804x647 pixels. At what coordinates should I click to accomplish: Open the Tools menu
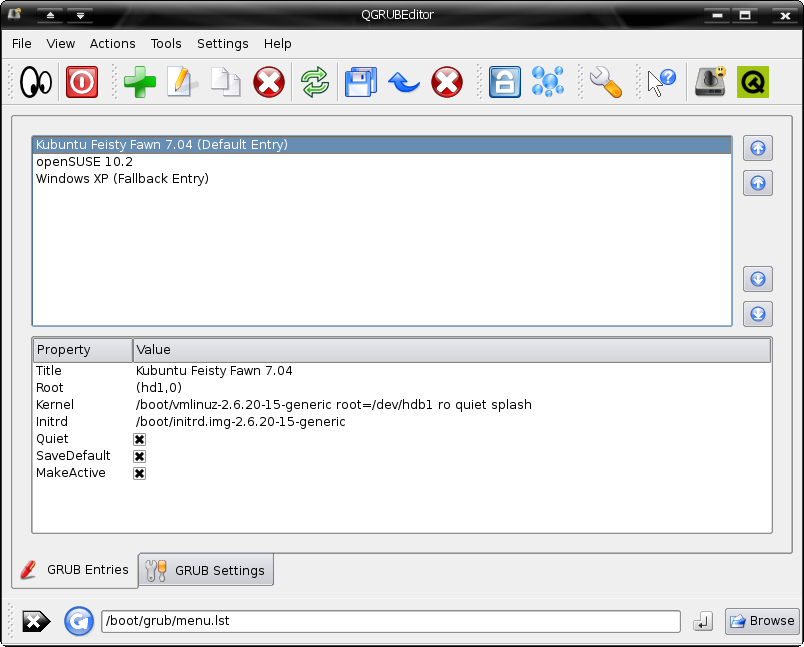tap(166, 43)
